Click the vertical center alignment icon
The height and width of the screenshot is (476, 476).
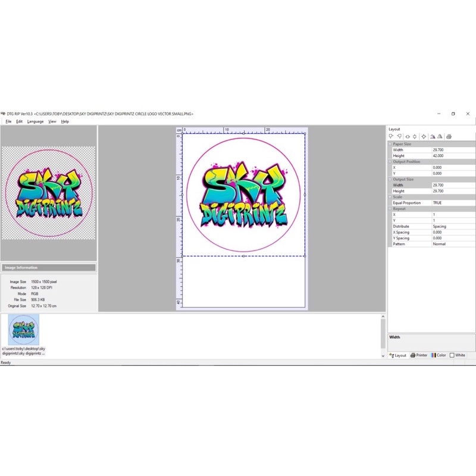[x=415, y=136]
